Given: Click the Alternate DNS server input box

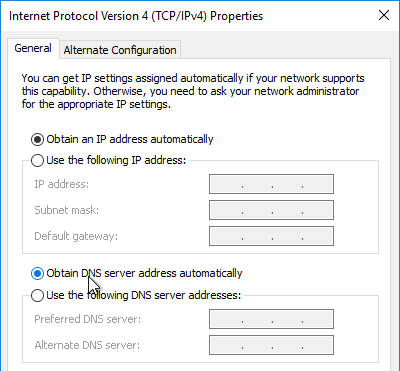Looking at the screenshot, I should (x=271, y=345).
